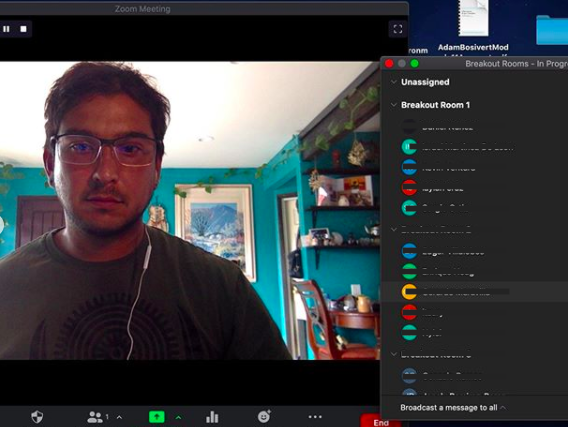Click the green Share Screen button

(157, 417)
